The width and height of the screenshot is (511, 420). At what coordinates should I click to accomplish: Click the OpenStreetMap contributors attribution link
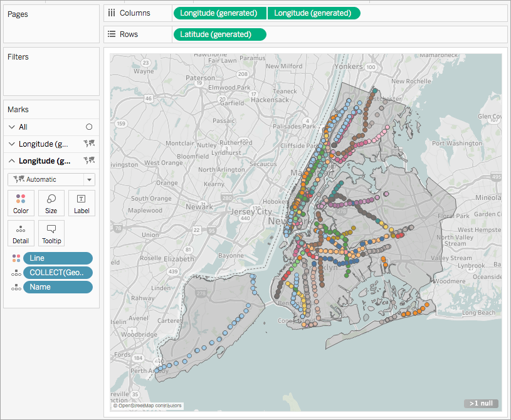point(147,406)
